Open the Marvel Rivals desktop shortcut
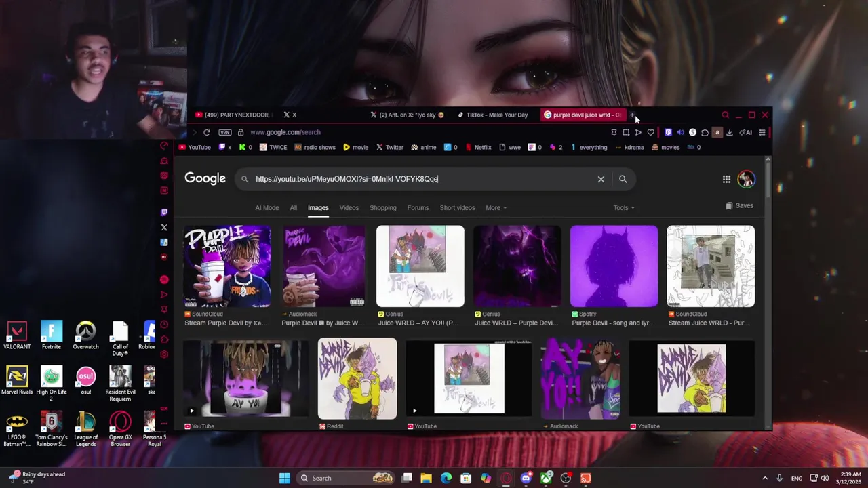Screen dimensions: 868x488 pos(17,381)
